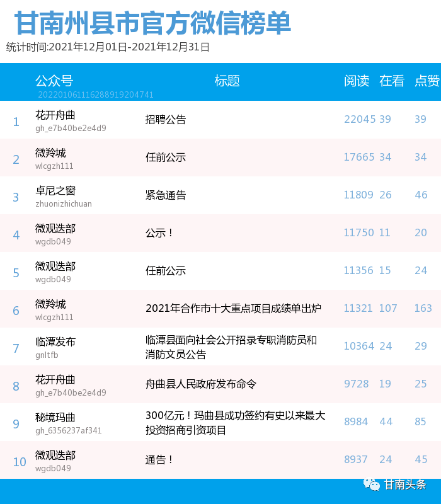Open the 紧急通告 article from 卓尼之窗

pyautogui.click(x=166, y=195)
